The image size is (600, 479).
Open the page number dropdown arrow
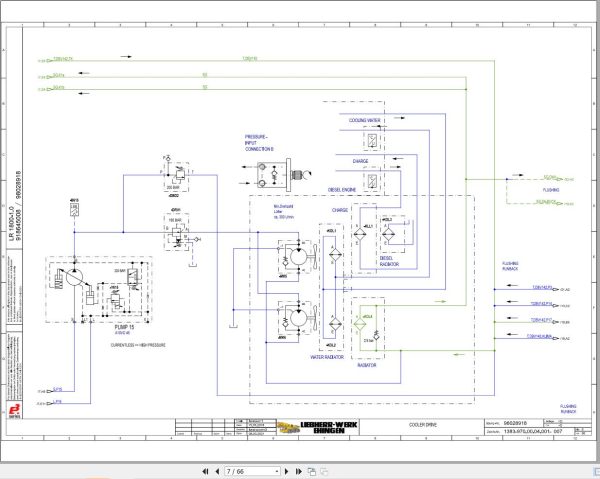277,472
